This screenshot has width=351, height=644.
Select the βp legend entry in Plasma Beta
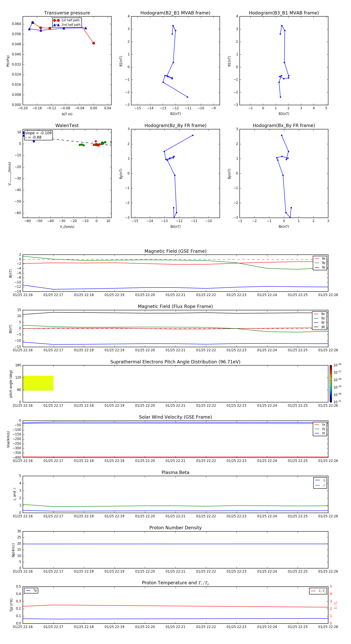(x=320, y=480)
